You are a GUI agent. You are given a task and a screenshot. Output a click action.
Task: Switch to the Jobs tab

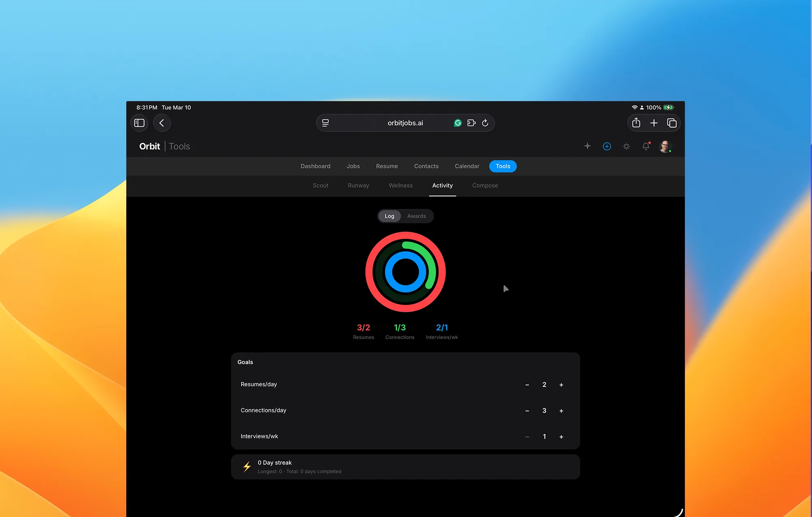(353, 166)
